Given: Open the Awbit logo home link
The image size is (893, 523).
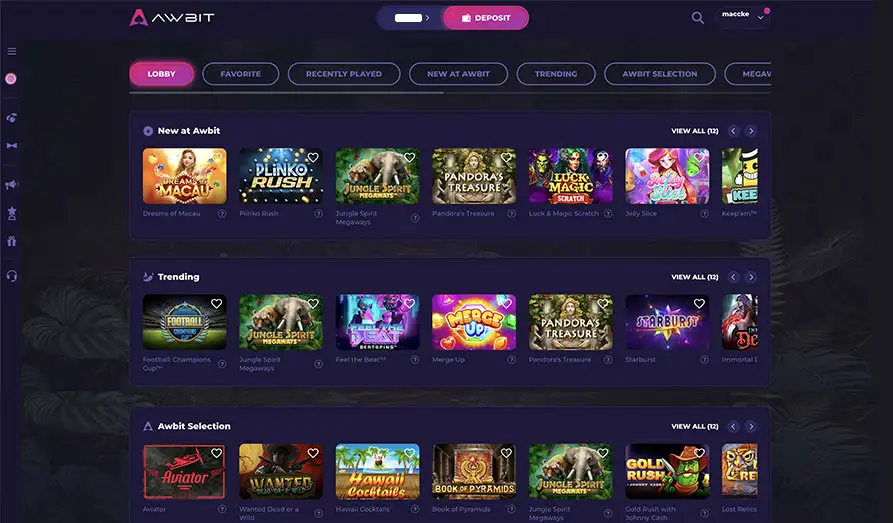Looking at the screenshot, I should tap(171, 18).
